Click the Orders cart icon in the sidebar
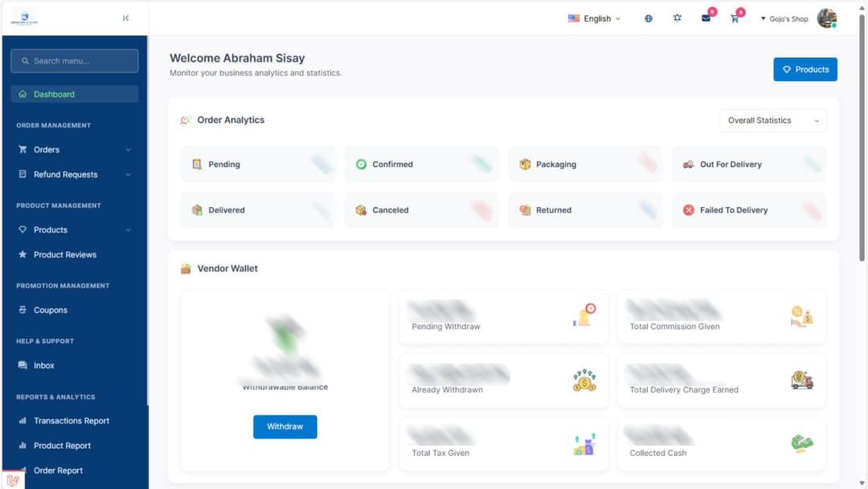868x489 pixels. 23,149
